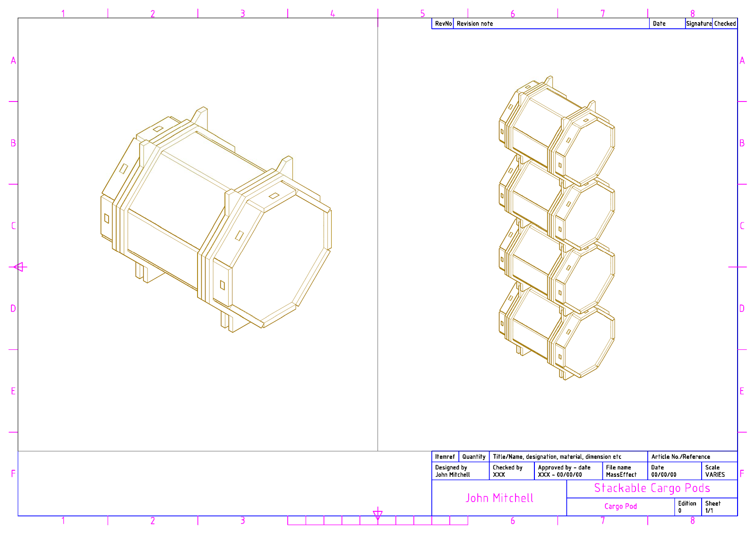The width and height of the screenshot is (756, 534).
Task: Select the "MassEffect" file name value
Action: click(x=621, y=475)
